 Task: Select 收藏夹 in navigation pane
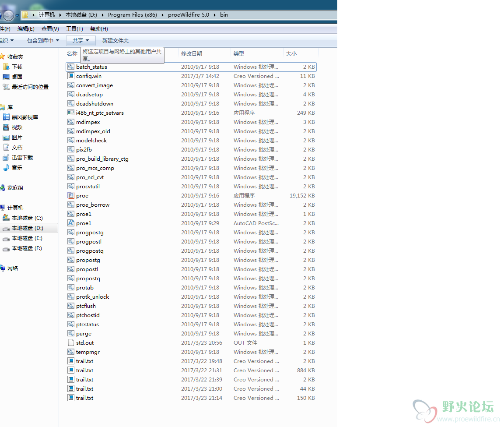[15, 57]
